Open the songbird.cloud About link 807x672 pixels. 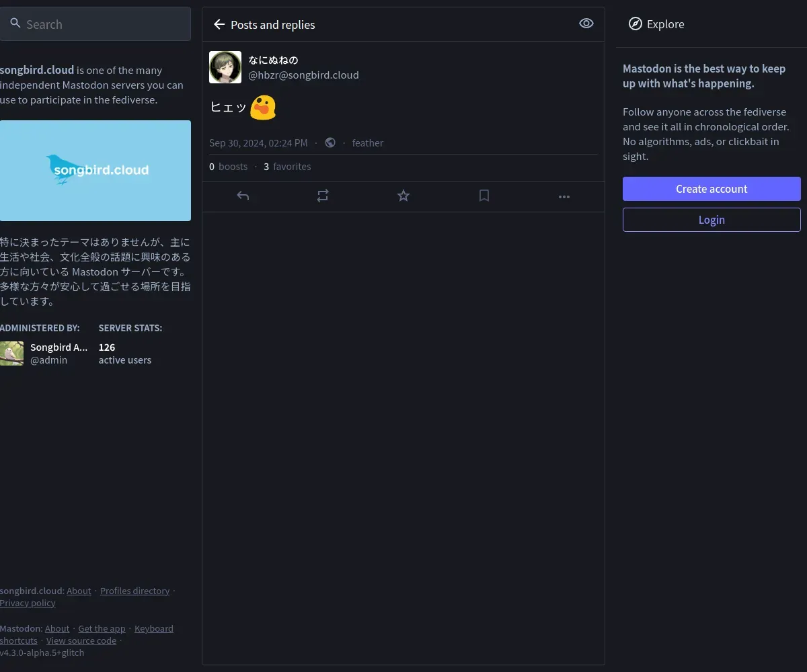(79, 591)
